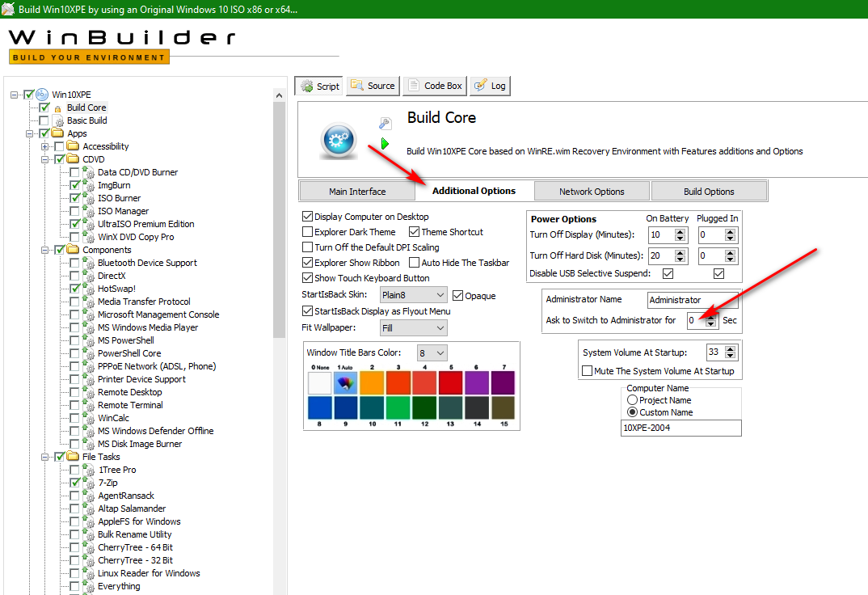Pick the purple color swatch number 6
The image size is (868, 595).
click(477, 383)
